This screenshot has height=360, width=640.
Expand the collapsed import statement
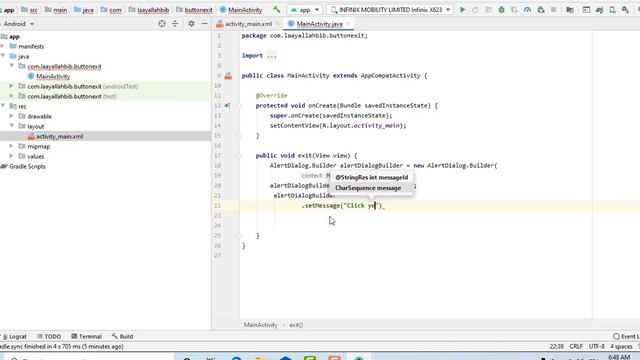271,56
